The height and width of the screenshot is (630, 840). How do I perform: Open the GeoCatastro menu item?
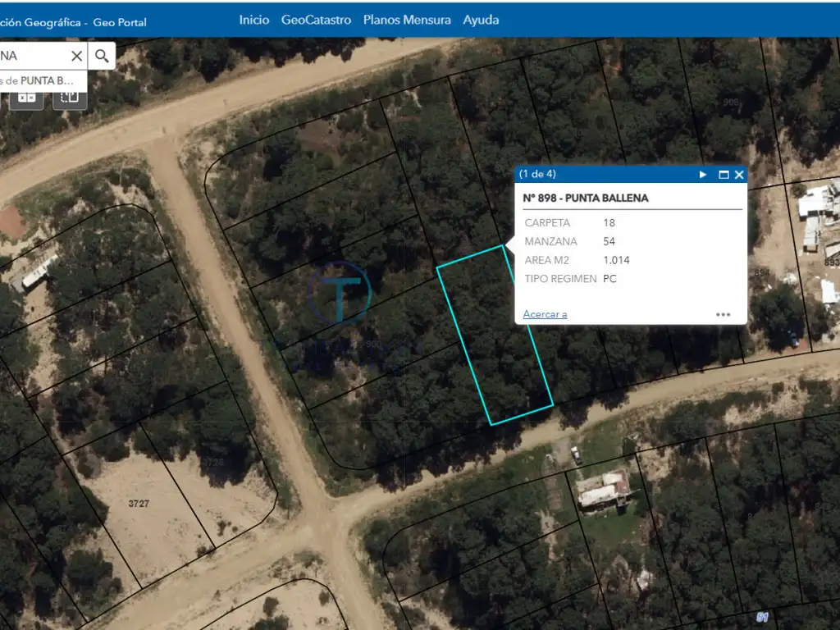tap(316, 20)
